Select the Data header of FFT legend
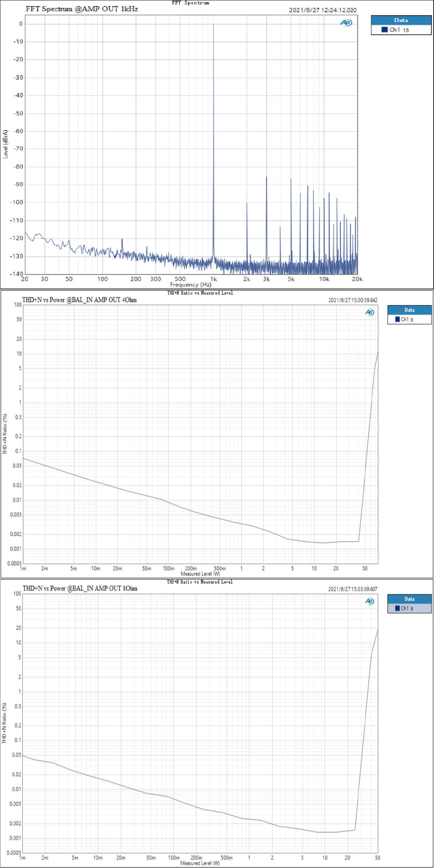This screenshot has height=868, width=434. tap(401, 20)
